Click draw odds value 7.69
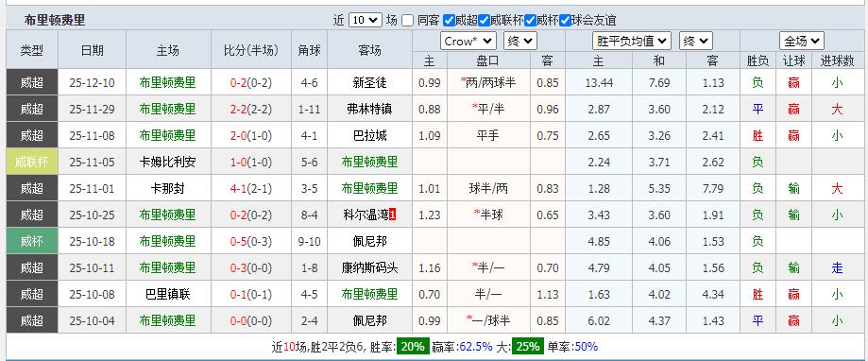The height and width of the screenshot is (361, 868). [658, 83]
